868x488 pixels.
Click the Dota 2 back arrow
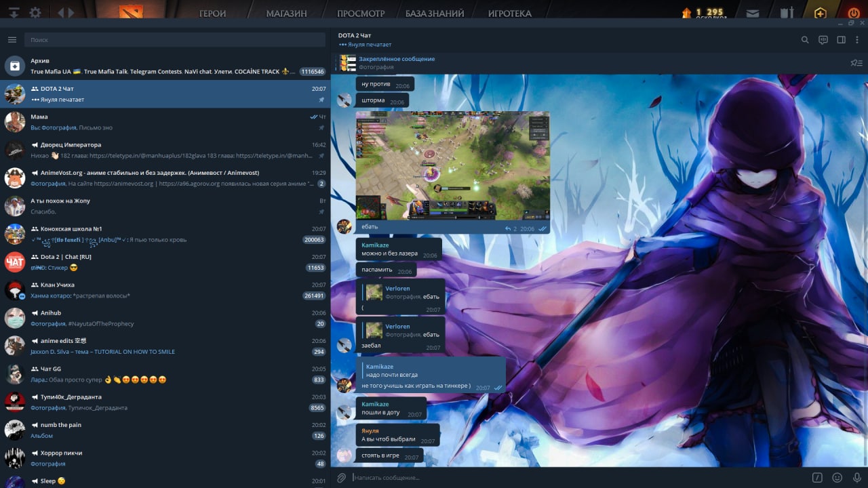pos(61,13)
